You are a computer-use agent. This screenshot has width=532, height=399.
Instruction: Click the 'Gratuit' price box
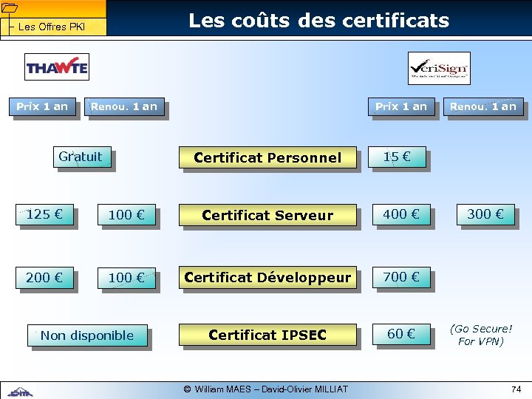pyautogui.click(x=82, y=157)
